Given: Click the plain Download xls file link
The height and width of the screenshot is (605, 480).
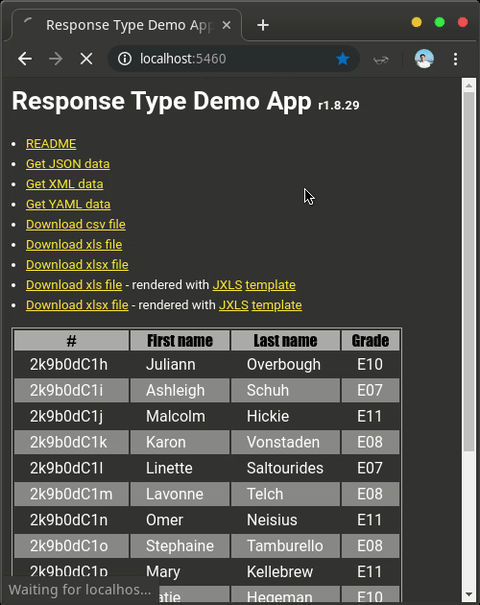Looking at the screenshot, I should pyautogui.click(x=74, y=245).
